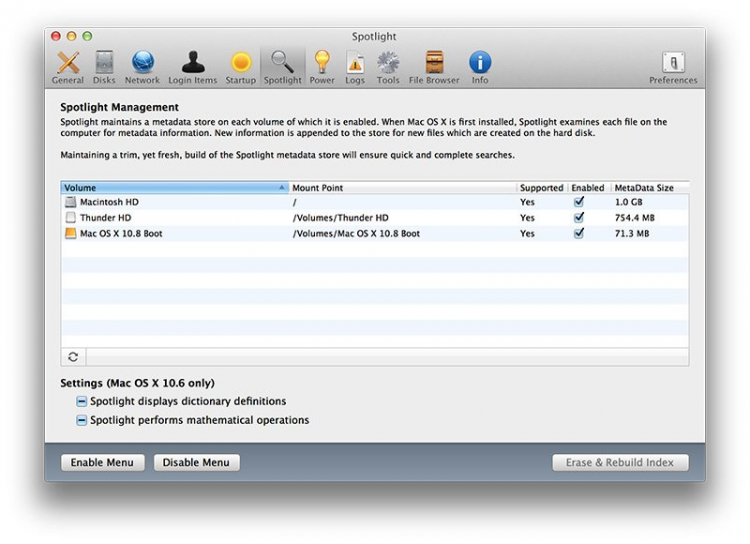
Task: Sort by the Volume column header
Action: [x=175, y=188]
